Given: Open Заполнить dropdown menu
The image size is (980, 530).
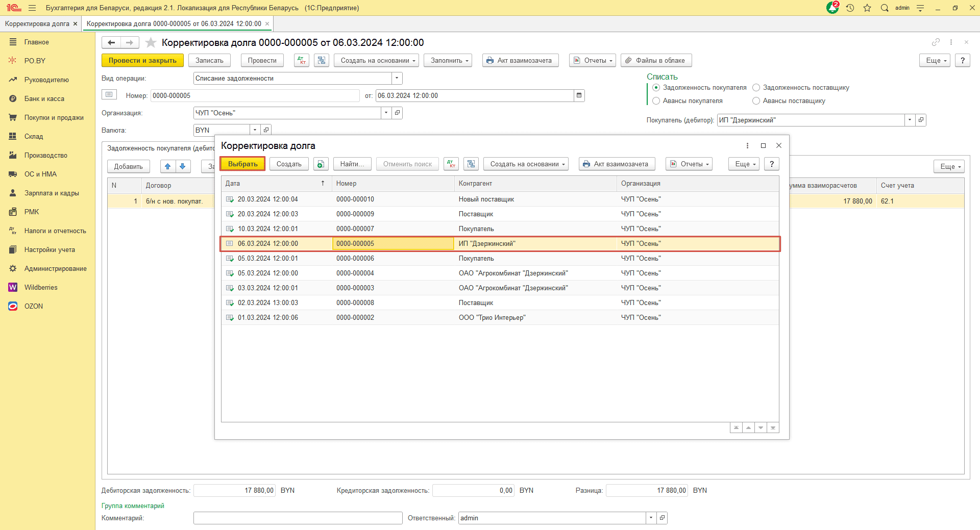Looking at the screenshot, I should (448, 60).
